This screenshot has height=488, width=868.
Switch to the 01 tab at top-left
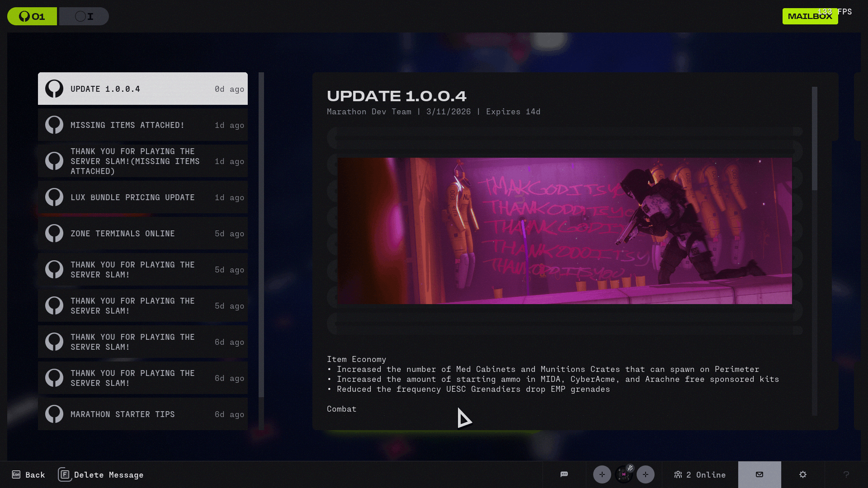[32, 16]
